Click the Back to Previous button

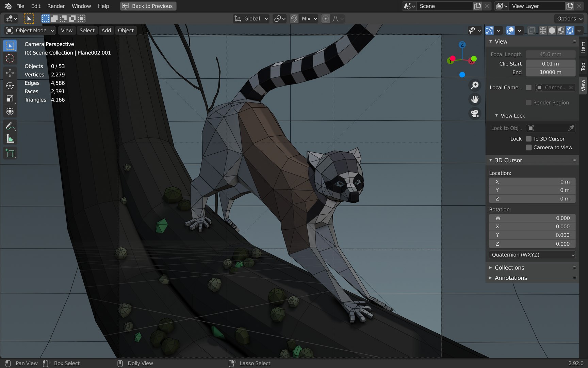click(x=148, y=6)
